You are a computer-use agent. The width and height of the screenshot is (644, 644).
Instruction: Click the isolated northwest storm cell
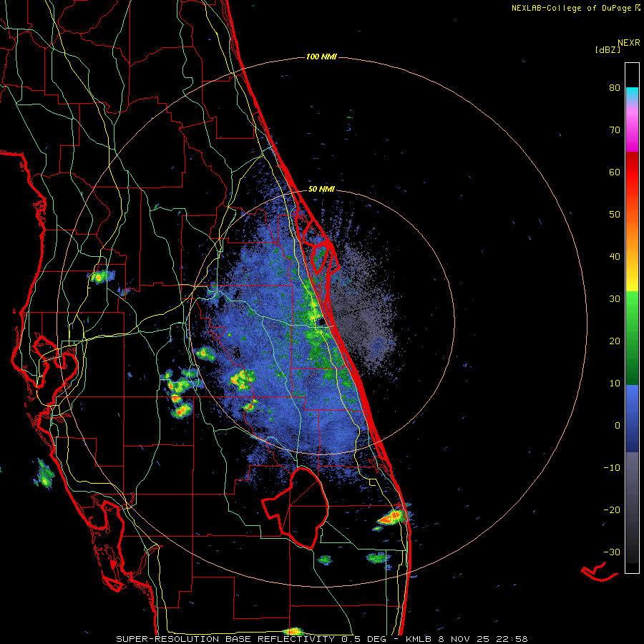(99, 276)
